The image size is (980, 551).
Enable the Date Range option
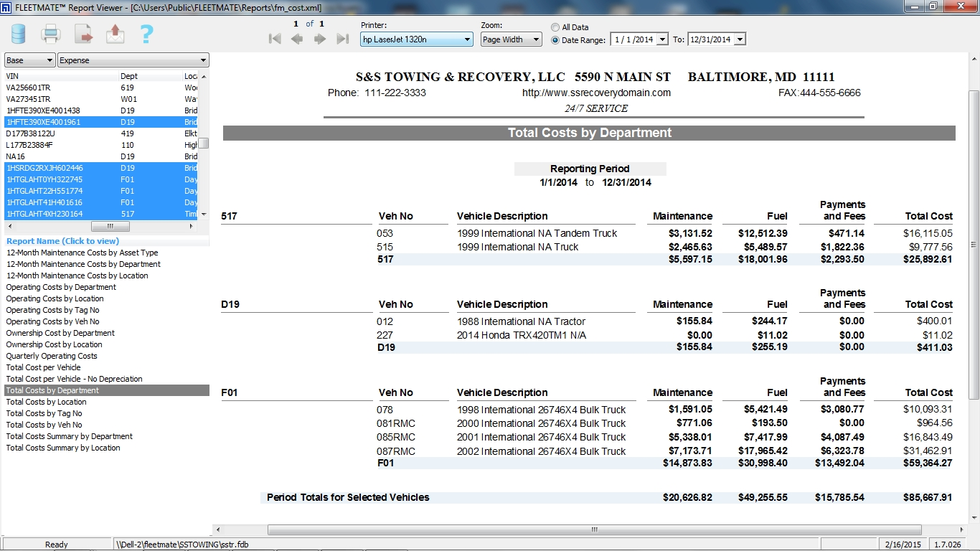[554, 39]
